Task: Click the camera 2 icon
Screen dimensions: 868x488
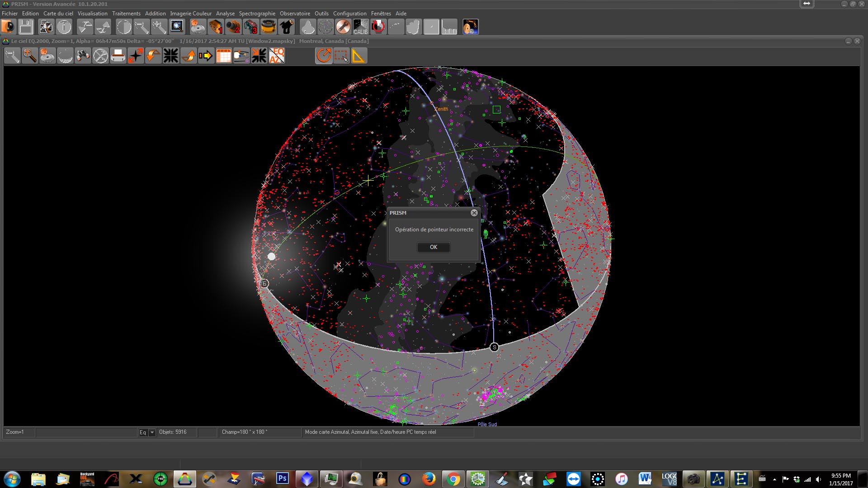Action: pos(233,27)
